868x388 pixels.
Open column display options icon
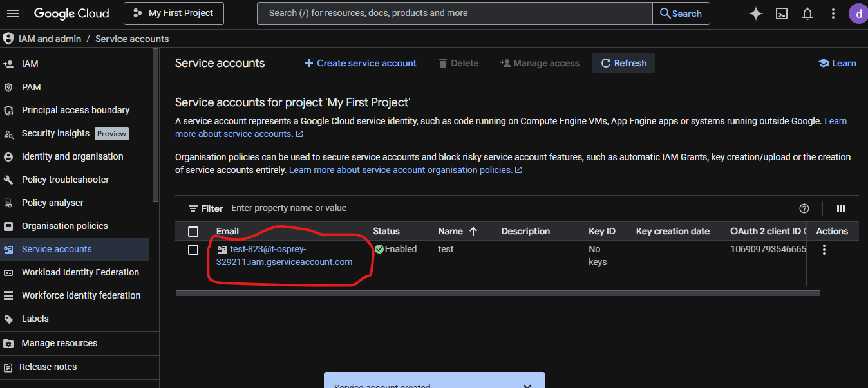click(841, 208)
